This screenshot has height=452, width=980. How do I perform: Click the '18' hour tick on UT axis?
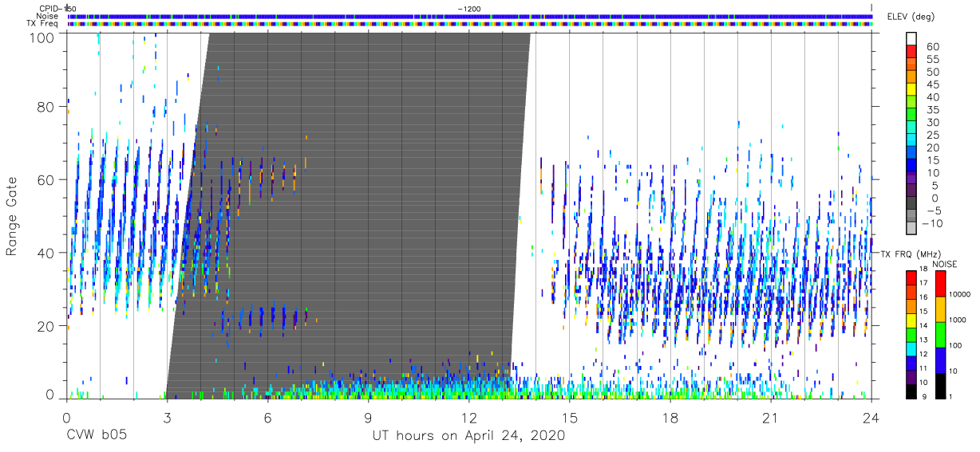pyautogui.click(x=670, y=417)
